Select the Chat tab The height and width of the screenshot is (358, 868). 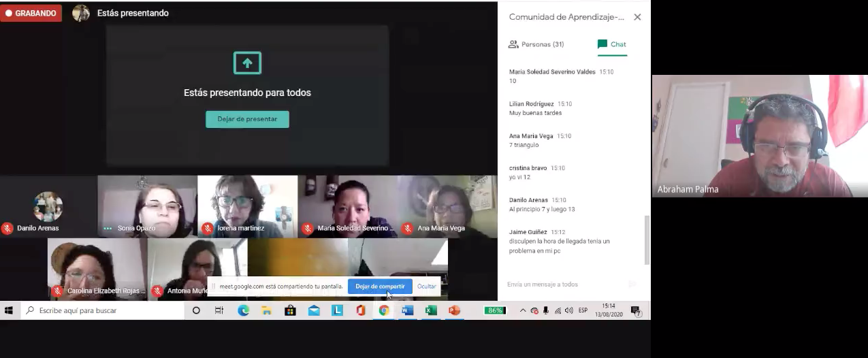[611, 44]
